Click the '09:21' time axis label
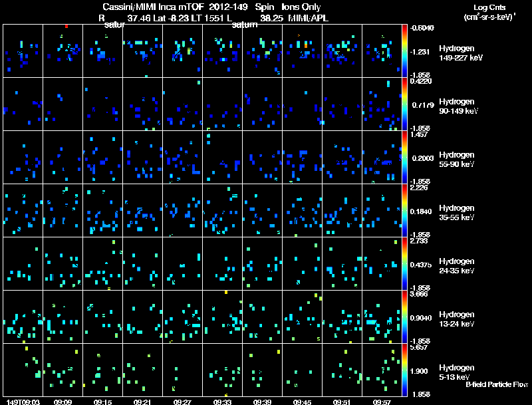532x405 pixels. [142, 402]
